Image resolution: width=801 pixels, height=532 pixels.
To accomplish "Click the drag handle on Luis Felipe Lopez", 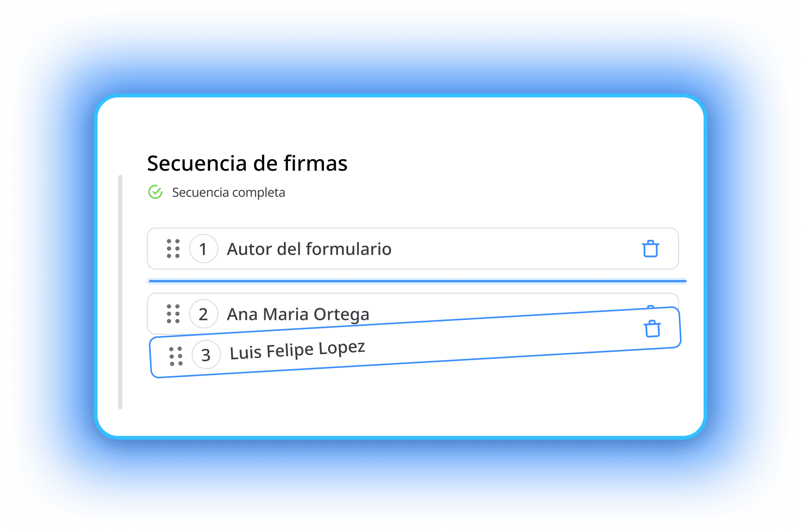I will pos(175,354).
